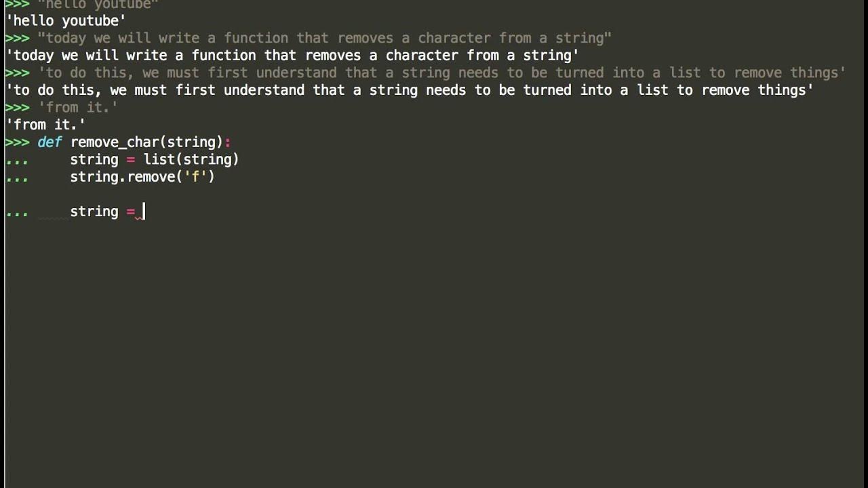Click the string.remove method text
Image resolution: width=868 pixels, height=488 pixels.
click(123, 177)
